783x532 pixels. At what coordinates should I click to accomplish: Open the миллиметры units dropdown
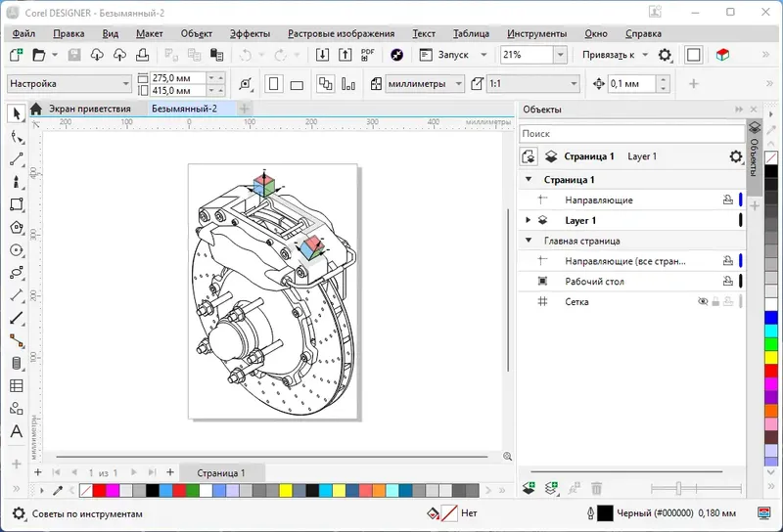pyautogui.click(x=458, y=84)
